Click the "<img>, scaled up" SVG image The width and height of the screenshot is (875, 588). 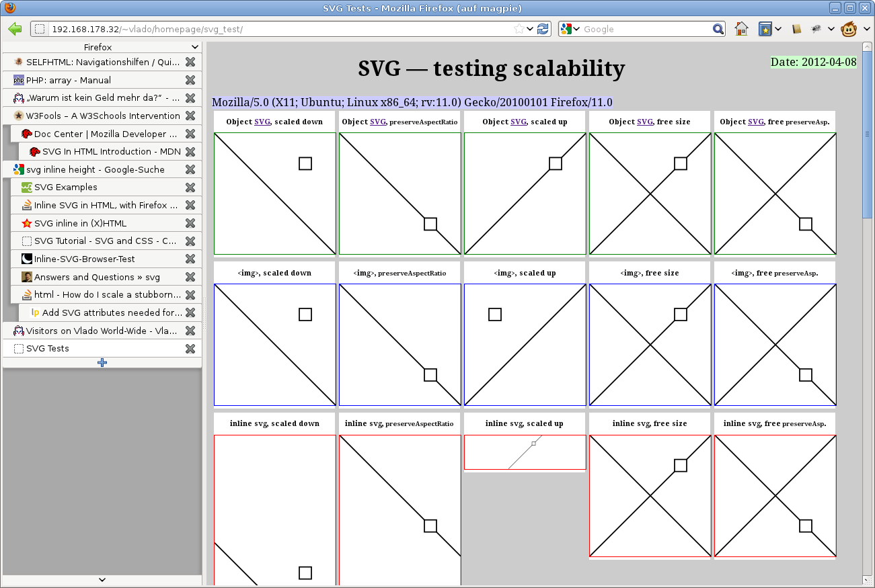tap(525, 345)
